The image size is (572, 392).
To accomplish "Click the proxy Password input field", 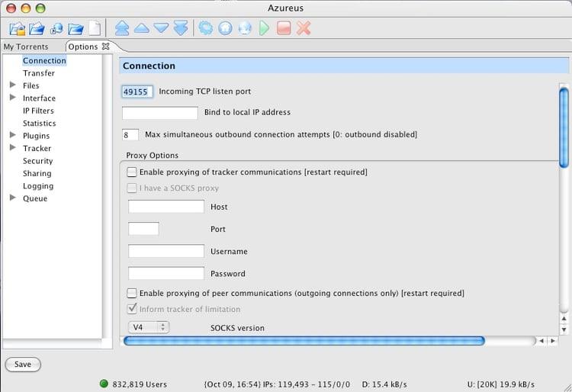I will click(166, 273).
